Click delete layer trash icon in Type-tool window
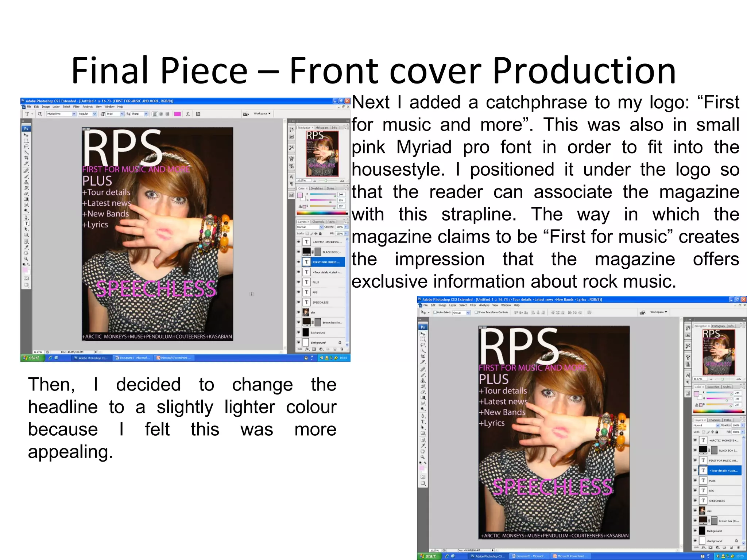Viewport: 747px width, 560px height. click(x=342, y=349)
